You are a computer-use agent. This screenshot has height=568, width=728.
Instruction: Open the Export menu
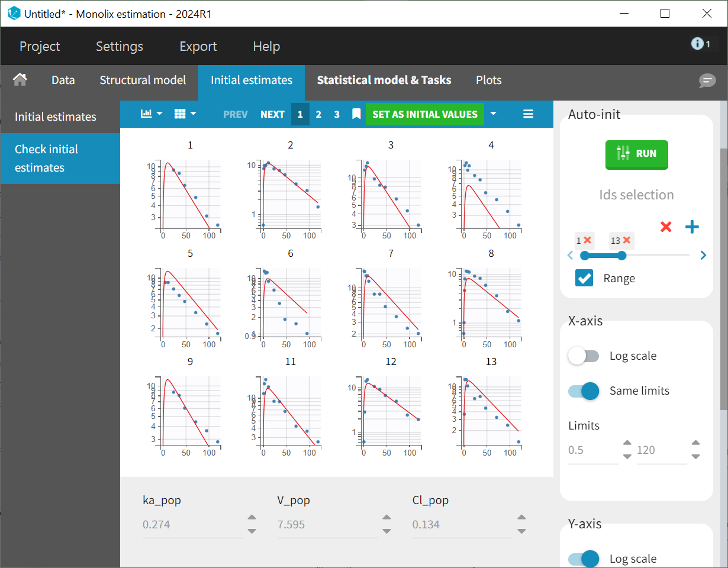pos(198,46)
